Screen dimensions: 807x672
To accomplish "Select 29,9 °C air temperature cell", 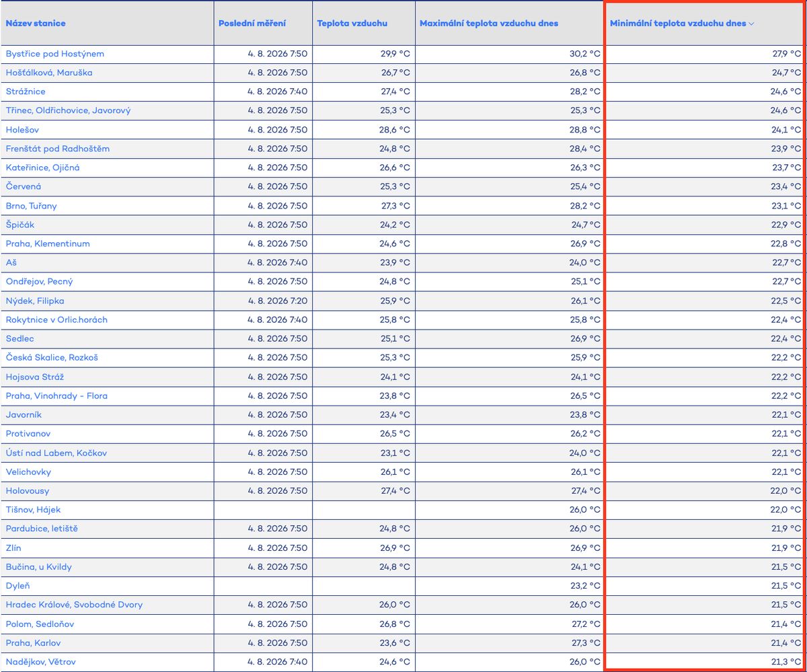I will click(395, 54).
